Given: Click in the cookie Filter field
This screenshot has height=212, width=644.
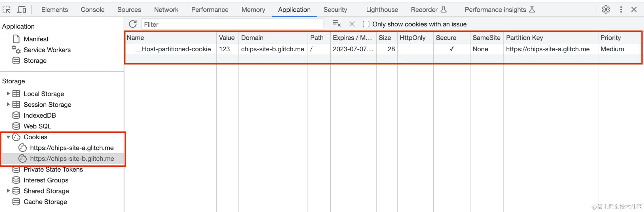Looking at the screenshot, I should 232,24.
